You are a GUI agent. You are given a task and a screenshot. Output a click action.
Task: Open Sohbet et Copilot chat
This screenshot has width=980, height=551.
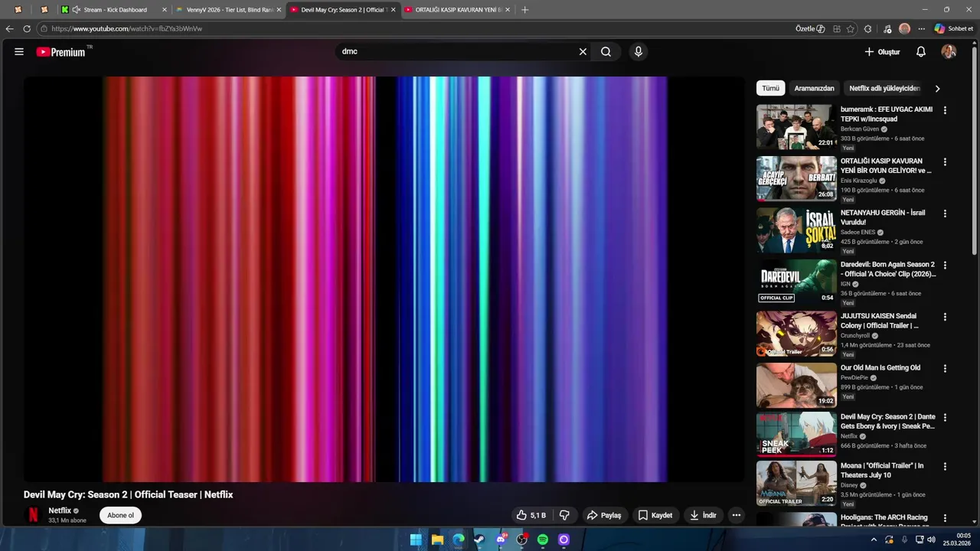(x=953, y=28)
